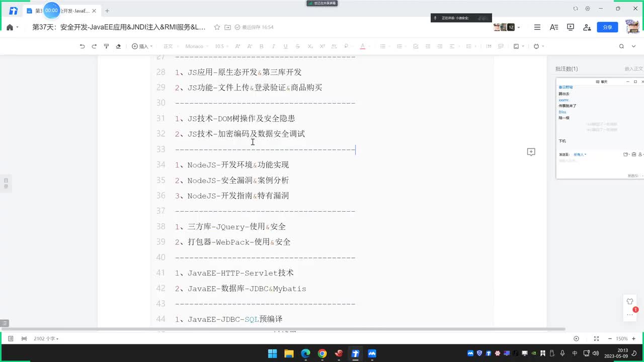This screenshot has width=644, height=362.
Task: Open the 2102 个字 word count dropdown
Action: point(46,339)
